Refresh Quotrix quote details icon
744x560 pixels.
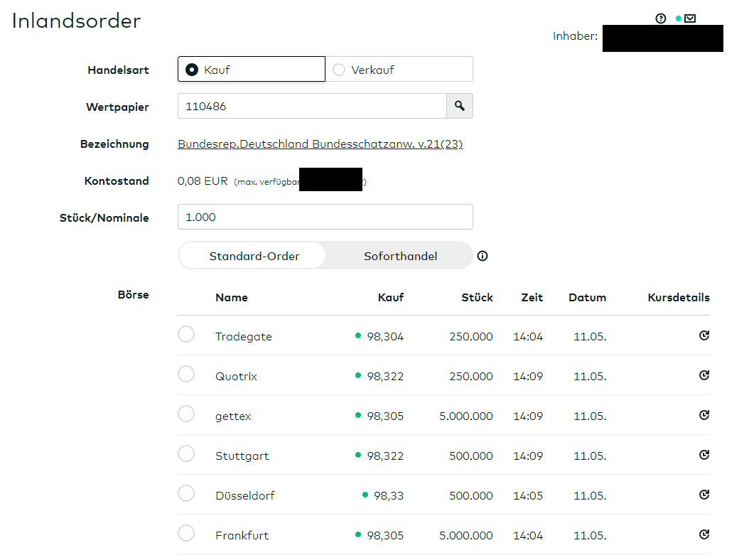704,375
